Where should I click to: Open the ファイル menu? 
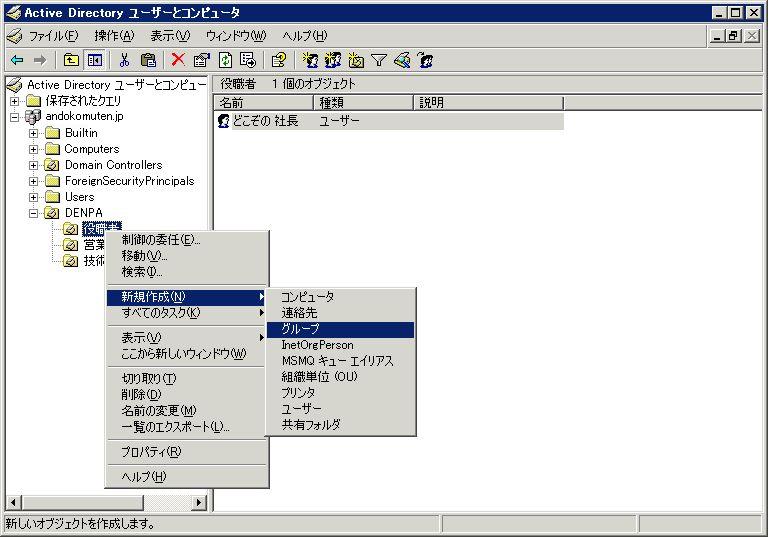[x=53, y=36]
